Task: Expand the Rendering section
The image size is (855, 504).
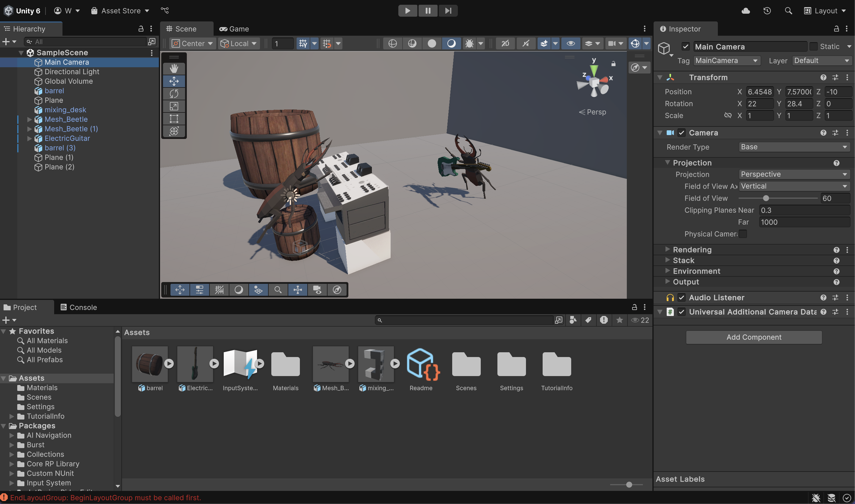Action: click(x=667, y=250)
